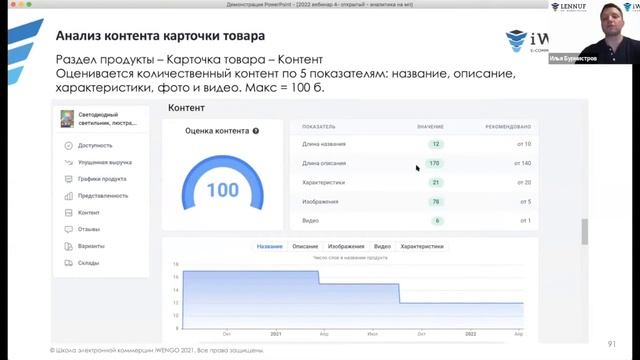The width and height of the screenshot is (640, 360).
Task: Switch to the Название chart tab
Action: click(x=269, y=247)
